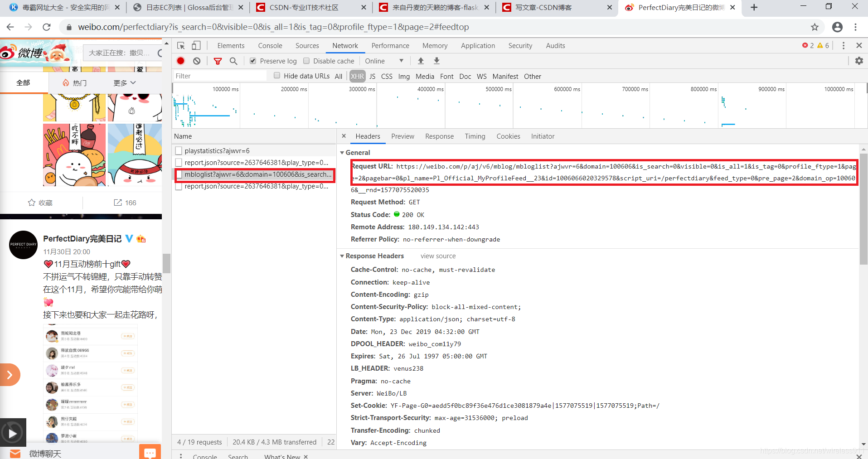
Task: Check Hide data URLs option
Action: (x=277, y=76)
